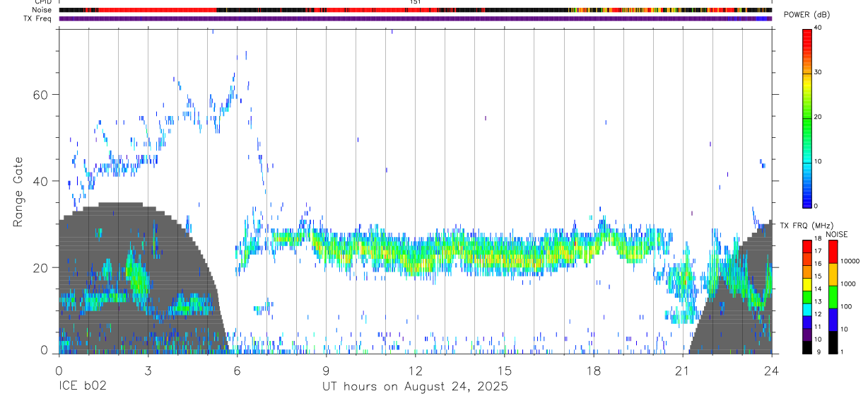The height and width of the screenshot is (401, 868).
Task: Click the power colorbar gradient scale
Action: (807, 117)
